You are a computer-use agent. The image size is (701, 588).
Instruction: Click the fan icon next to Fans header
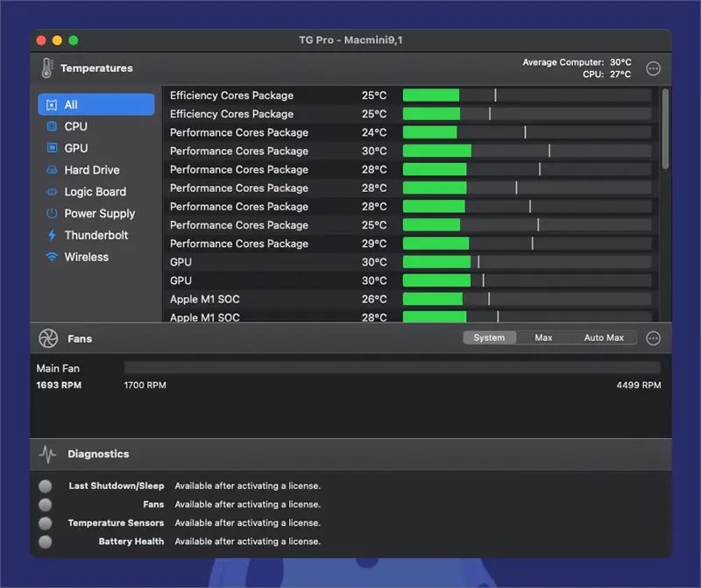point(46,337)
